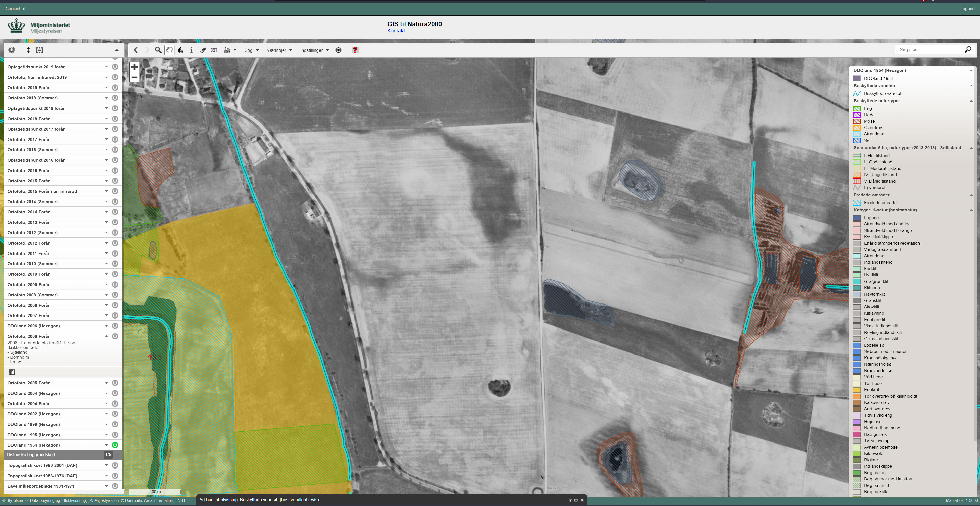Enable the Ortofoto, 2019 Forår layer
Image resolution: width=980 pixels, height=506 pixels.
tap(115, 87)
